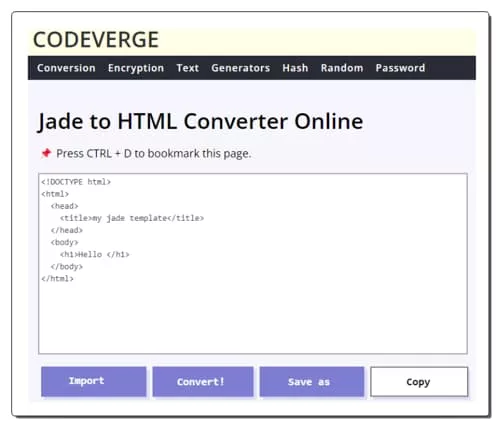
Task: Click the 'Jade to HTML Converter Online' heading
Action: coord(200,121)
